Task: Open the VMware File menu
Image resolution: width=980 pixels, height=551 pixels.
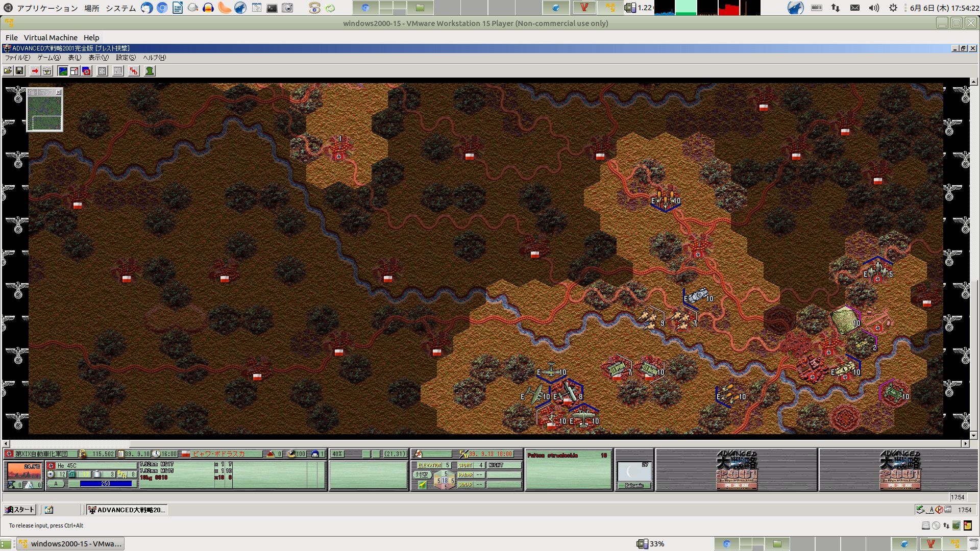Action: (12, 38)
